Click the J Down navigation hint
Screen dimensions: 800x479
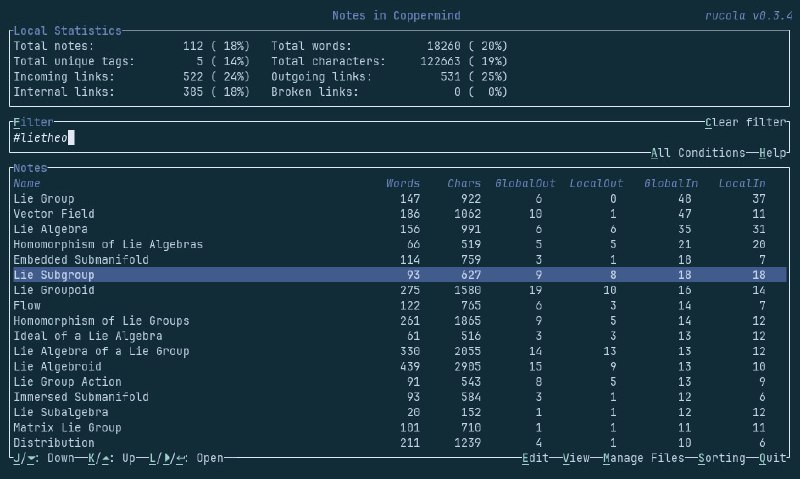pyautogui.click(x=43, y=458)
